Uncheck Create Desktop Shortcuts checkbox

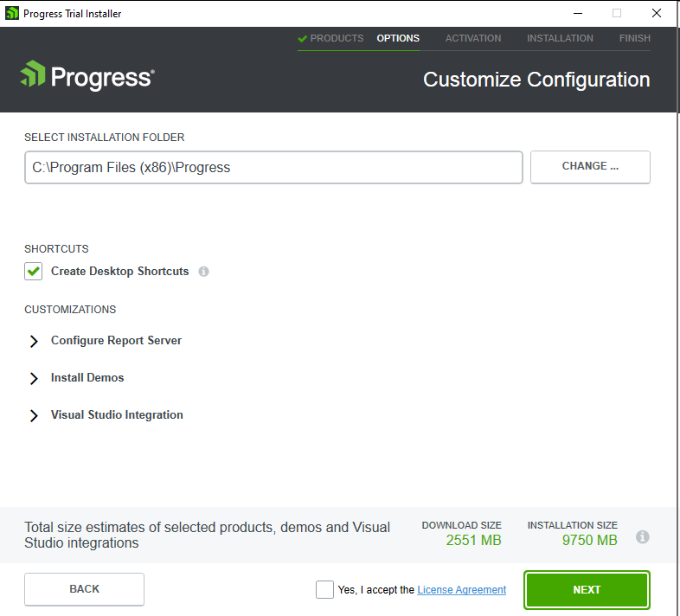pos(34,272)
